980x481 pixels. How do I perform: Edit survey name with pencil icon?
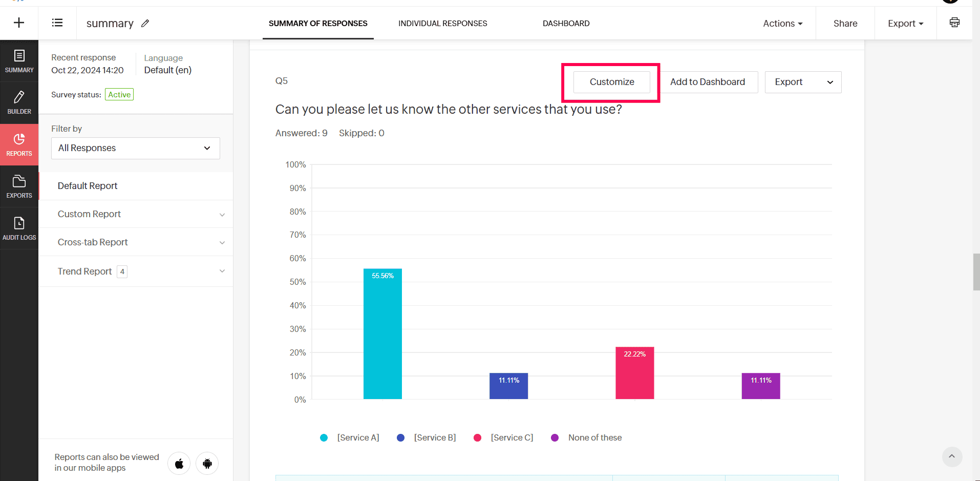coord(145,23)
